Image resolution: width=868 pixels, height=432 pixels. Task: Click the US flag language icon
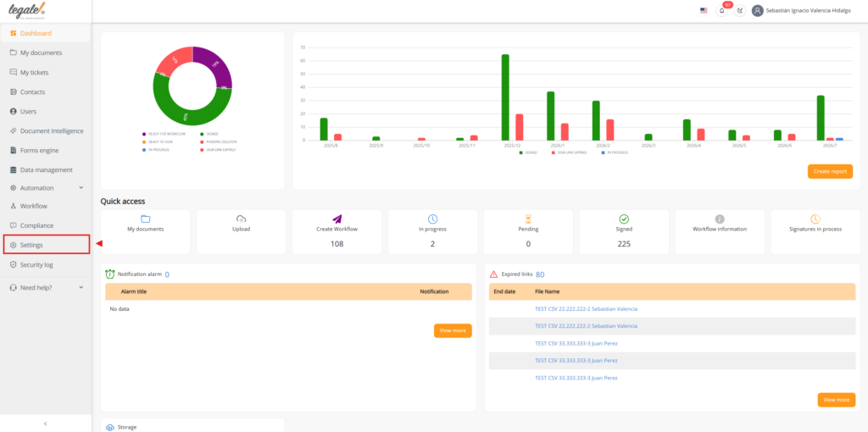[x=704, y=10]
